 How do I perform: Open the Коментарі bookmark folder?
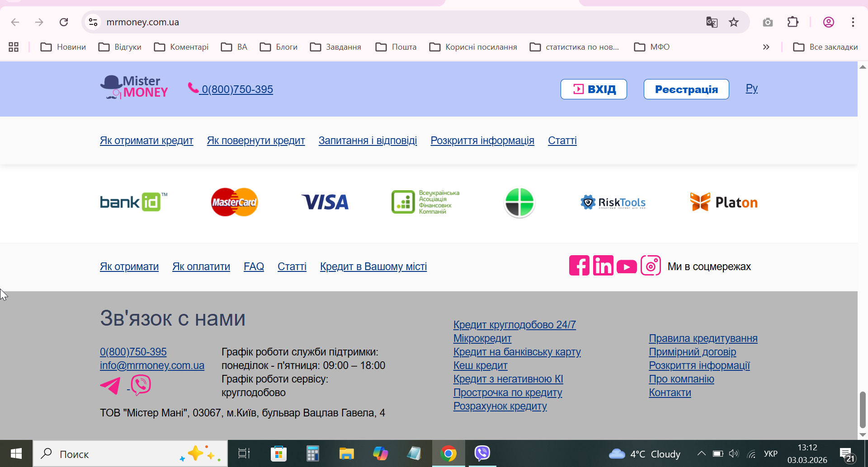coord(181,47)
